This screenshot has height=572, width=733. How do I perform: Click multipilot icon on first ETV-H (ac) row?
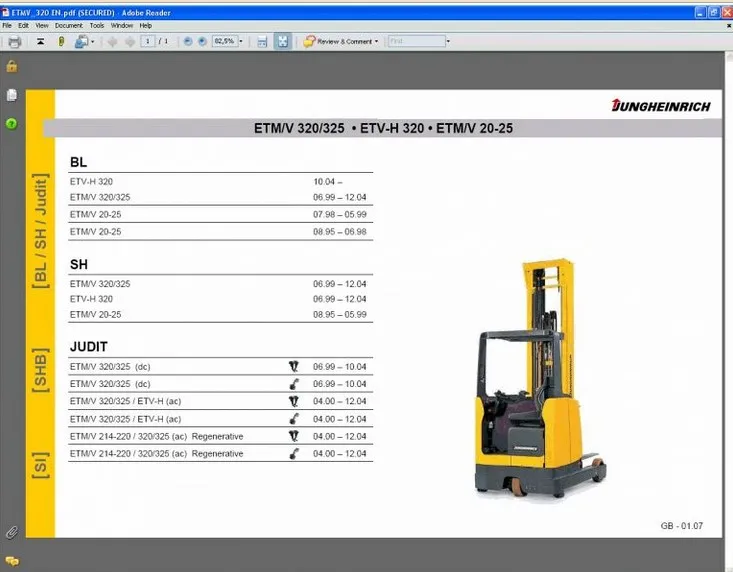294,401
